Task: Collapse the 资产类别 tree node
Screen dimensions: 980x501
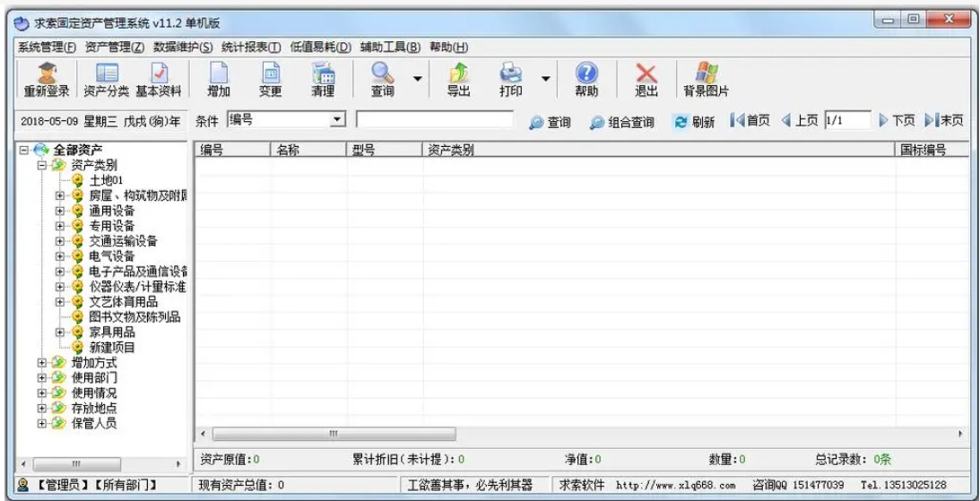Action: point(41,166)
